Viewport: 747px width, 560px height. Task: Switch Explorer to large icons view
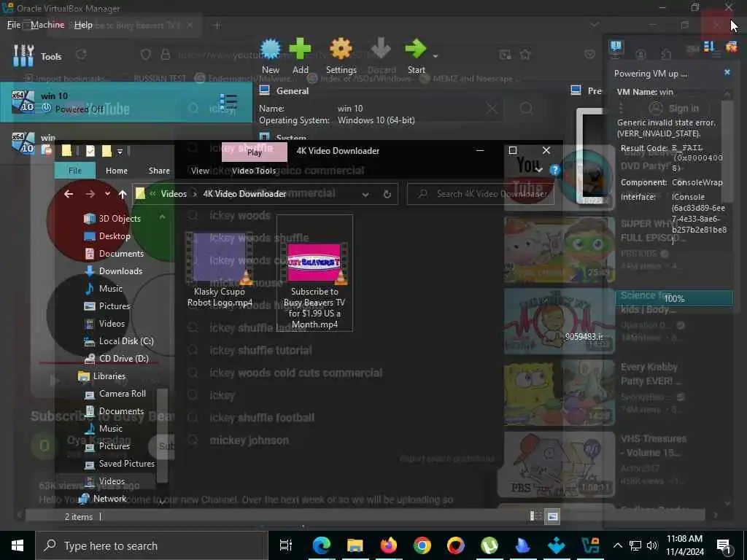pyautogui.click(x=553, y=516)
